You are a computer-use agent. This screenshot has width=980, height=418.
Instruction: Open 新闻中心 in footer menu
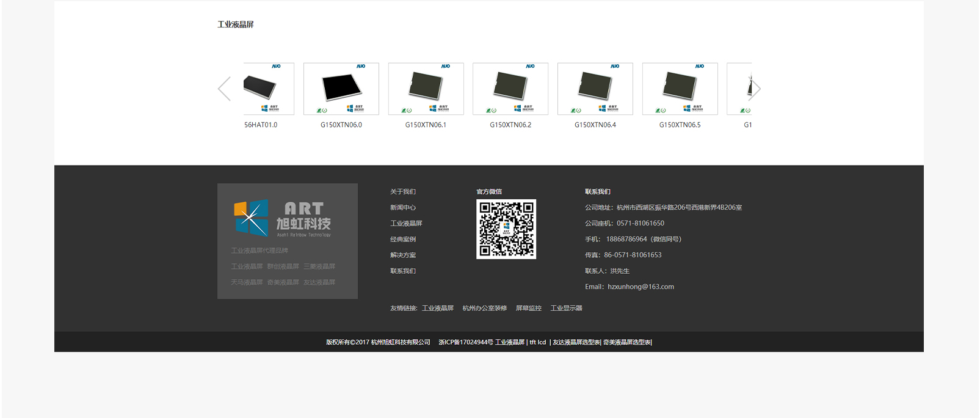(403, 208)
